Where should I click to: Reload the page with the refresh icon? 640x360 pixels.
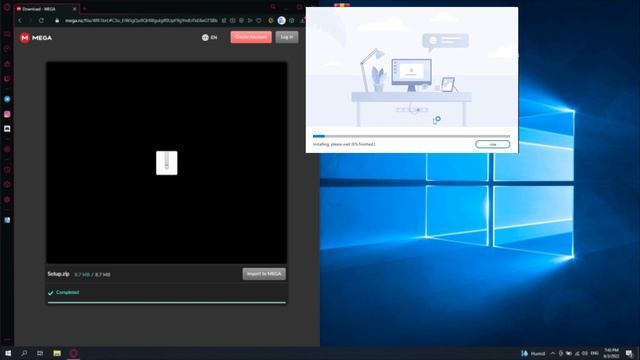[x=41, y=20]
